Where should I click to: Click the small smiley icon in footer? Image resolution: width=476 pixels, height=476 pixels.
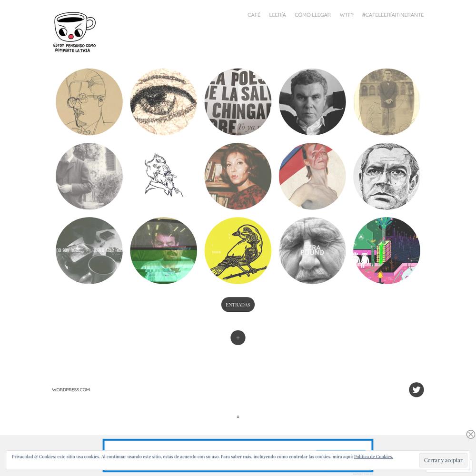pyautogui.click(x=238, y=416)
